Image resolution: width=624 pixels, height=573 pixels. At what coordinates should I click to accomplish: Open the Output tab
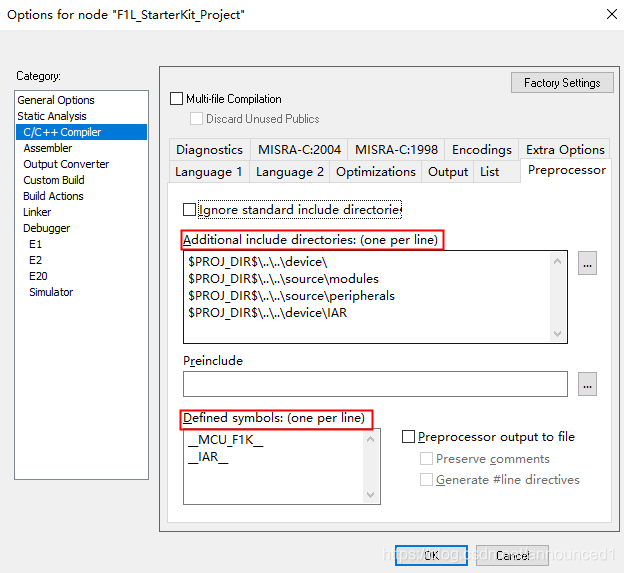448,172
